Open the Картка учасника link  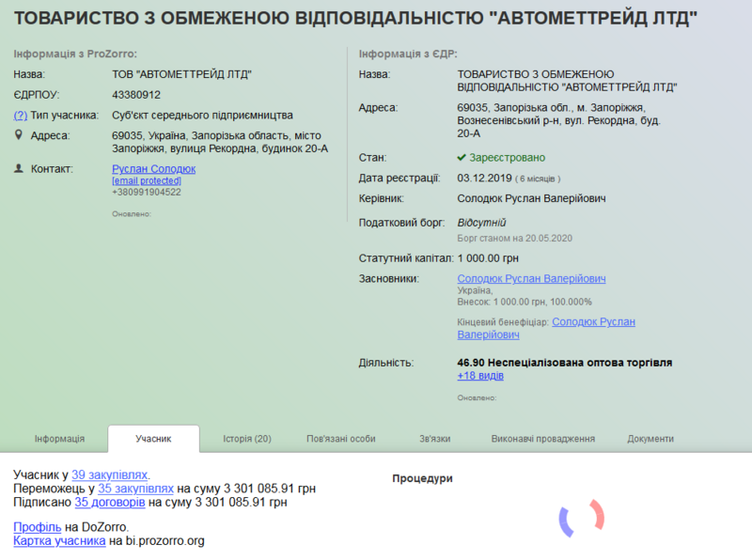click(x=59, y=541)
